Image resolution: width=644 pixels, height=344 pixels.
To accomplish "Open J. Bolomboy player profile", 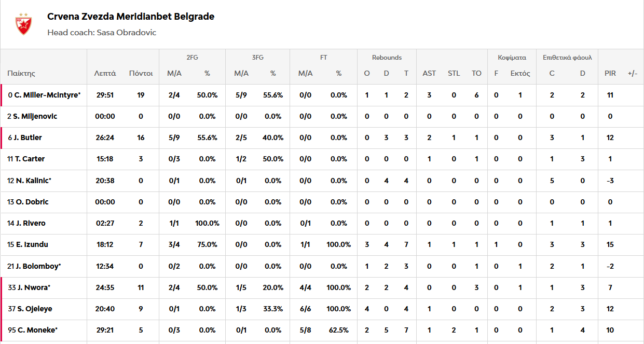I will click(38, 266).
